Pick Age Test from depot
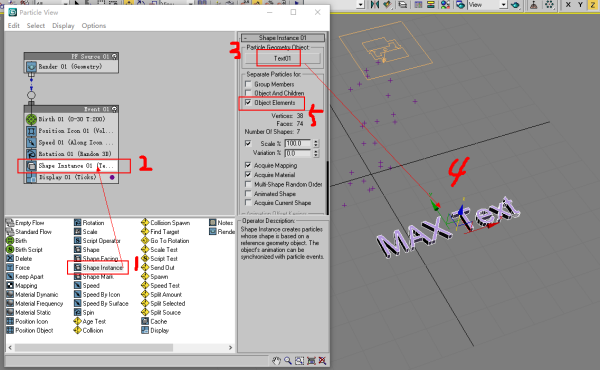The image size is (600, 370). (90, 321)
